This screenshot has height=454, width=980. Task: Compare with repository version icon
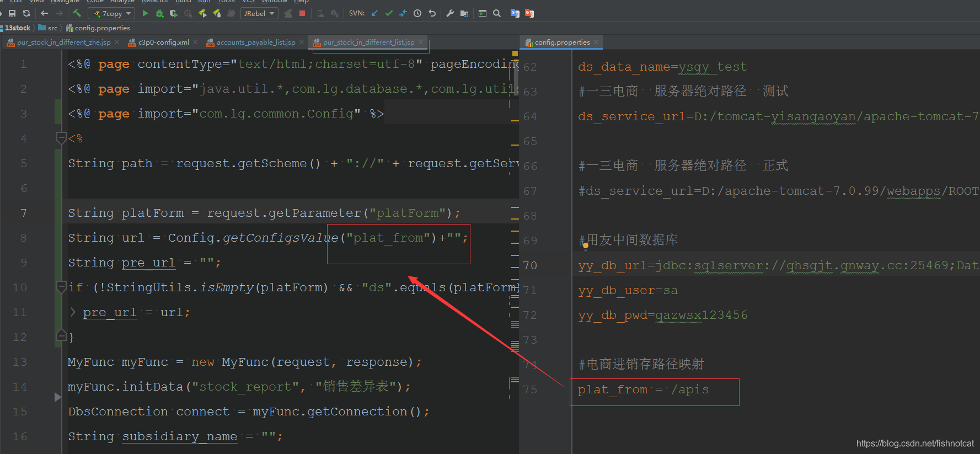(403, 13)
